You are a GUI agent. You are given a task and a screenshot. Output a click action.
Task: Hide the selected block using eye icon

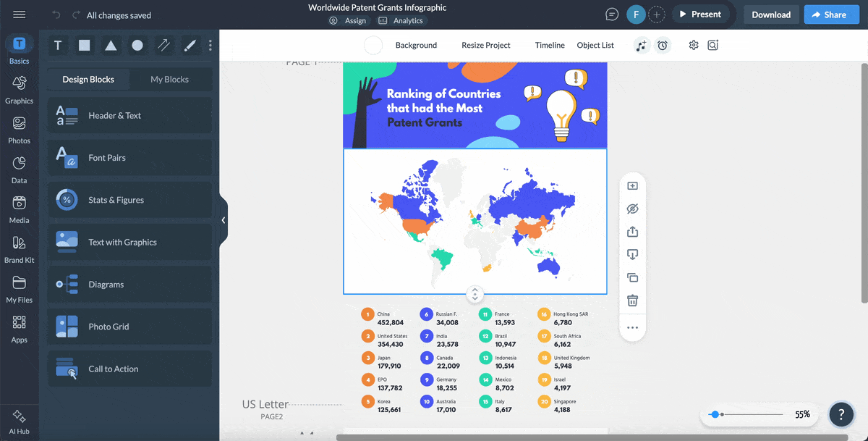pos(632,209)
